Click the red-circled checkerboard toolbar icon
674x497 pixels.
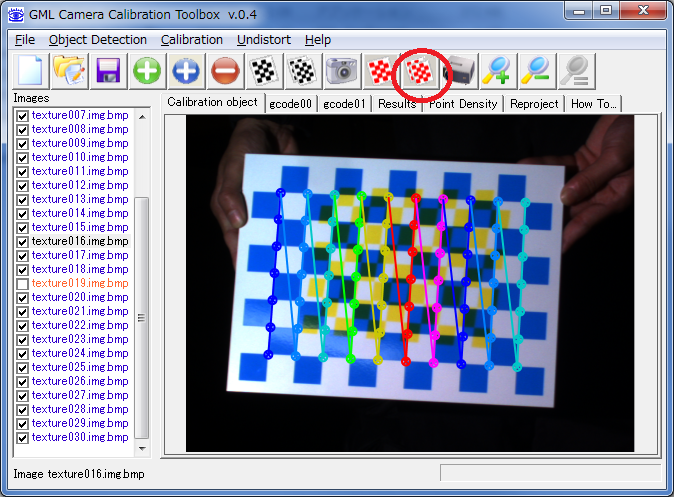point(419,70)
